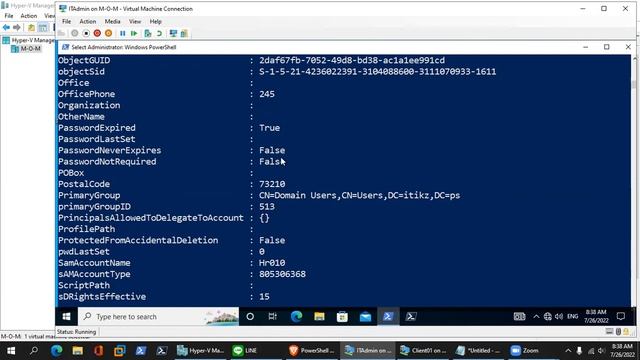This screenshot has width=640, height=360.
Task: Expand hidden tray icons in guest taskbar
Action: [536, 316]
